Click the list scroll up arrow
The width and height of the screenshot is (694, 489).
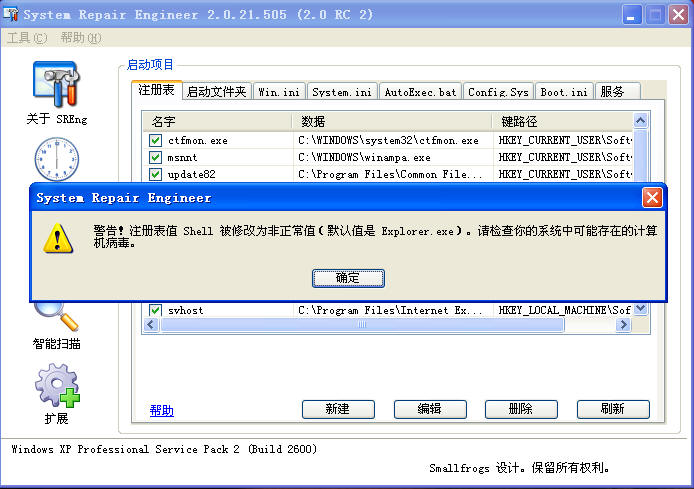tap(640, 120)
